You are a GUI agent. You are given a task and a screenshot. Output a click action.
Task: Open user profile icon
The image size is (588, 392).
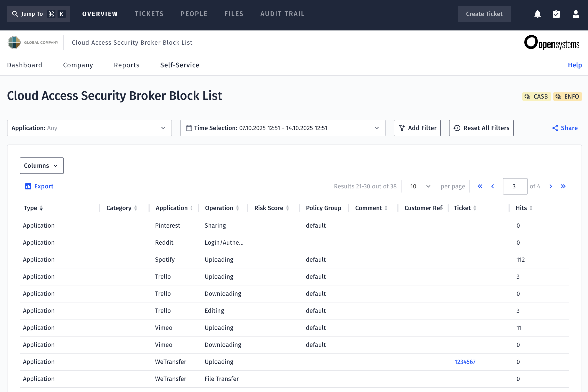coord(576,14)
